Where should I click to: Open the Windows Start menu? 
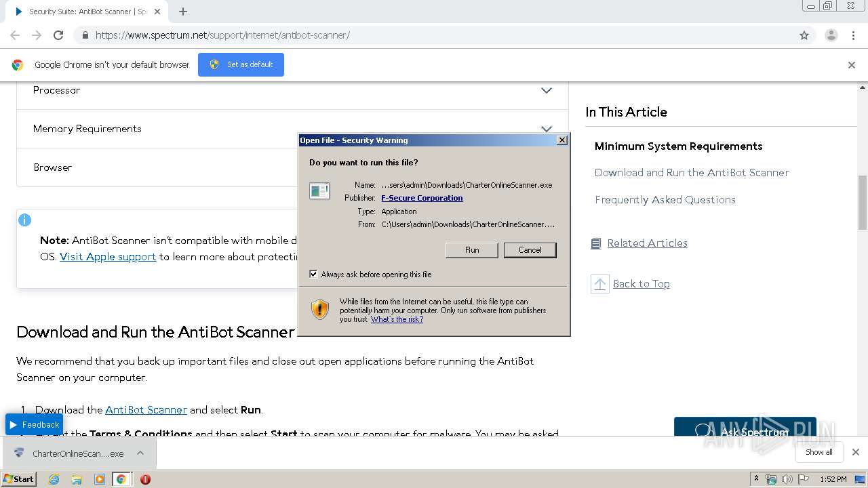pos(19,479)
